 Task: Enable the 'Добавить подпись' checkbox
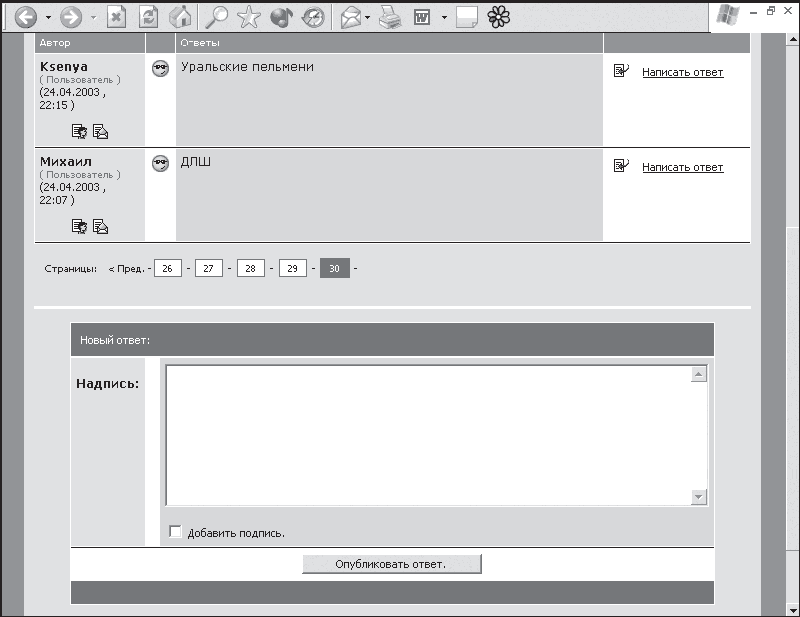tap(175, 532)
